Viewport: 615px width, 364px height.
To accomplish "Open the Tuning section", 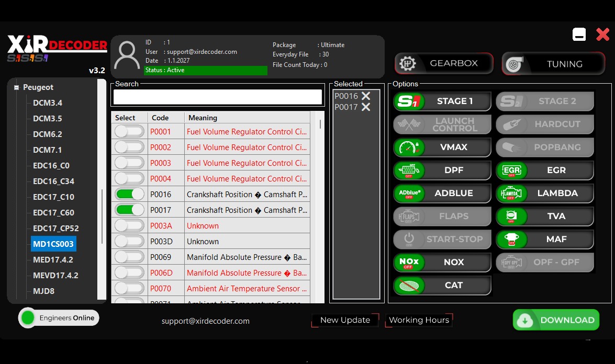I will click(553, 64).
